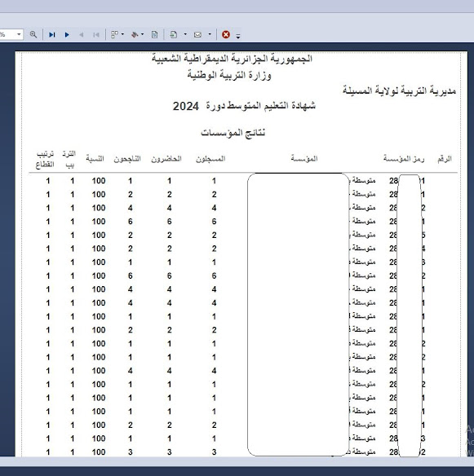Click the وزارة التربية الوطنية heading

tap(229, 75)
